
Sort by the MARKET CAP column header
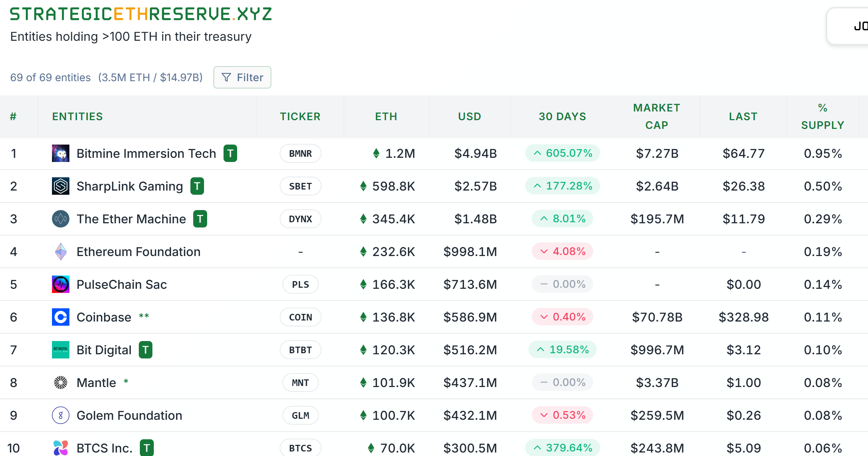pos(657,116)
